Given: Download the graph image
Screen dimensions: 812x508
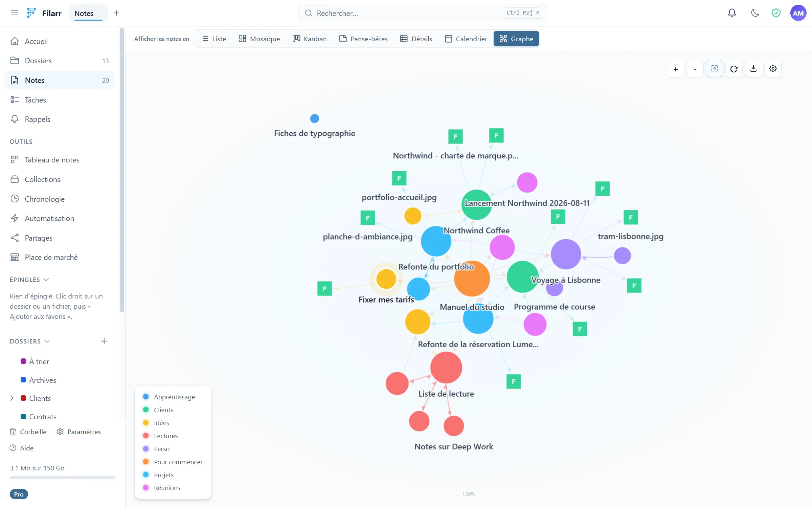Looking at the screenshot, I should click(x=753, y=69).
